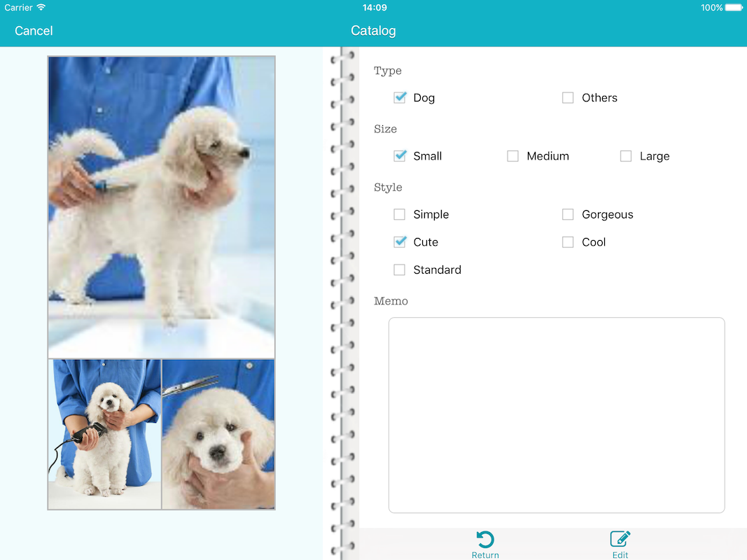The width and height of the screenshot is (747, 560).
Task: Mark the Cool style checkbox
Action: 568,242
